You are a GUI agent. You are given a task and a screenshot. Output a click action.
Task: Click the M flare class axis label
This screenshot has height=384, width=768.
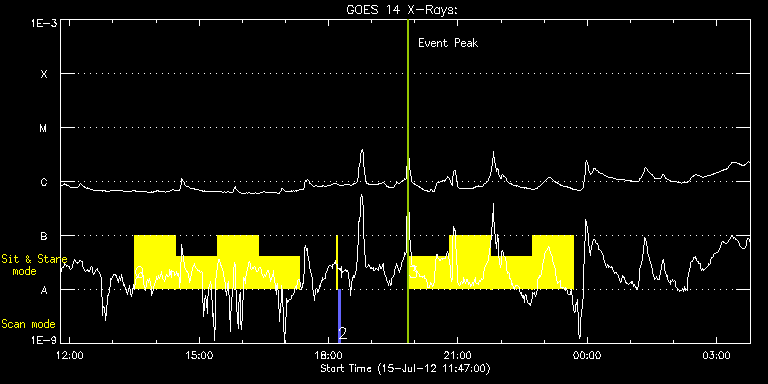pos(44,128)
